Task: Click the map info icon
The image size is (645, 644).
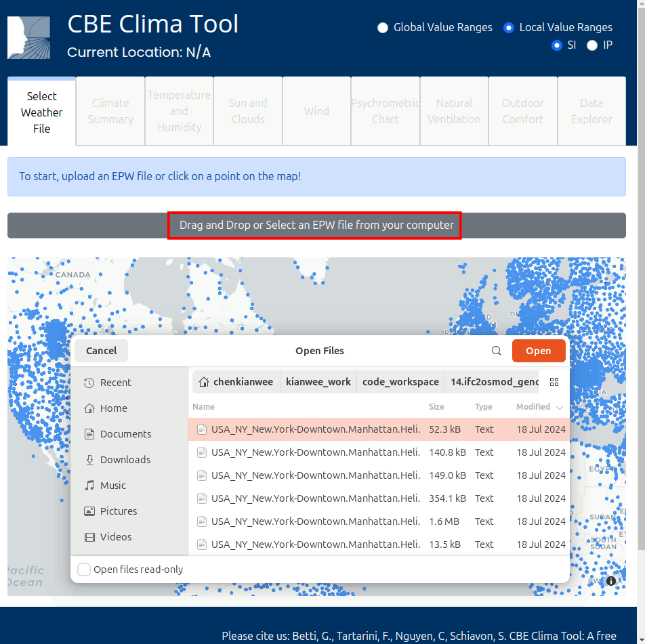Action: 611,581
